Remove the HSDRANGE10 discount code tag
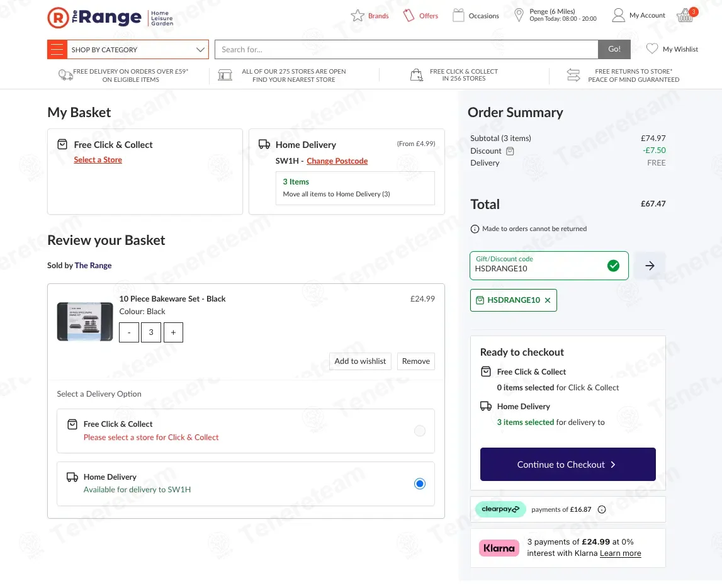This screenshot has width=722, height=588. pos(548,300)
